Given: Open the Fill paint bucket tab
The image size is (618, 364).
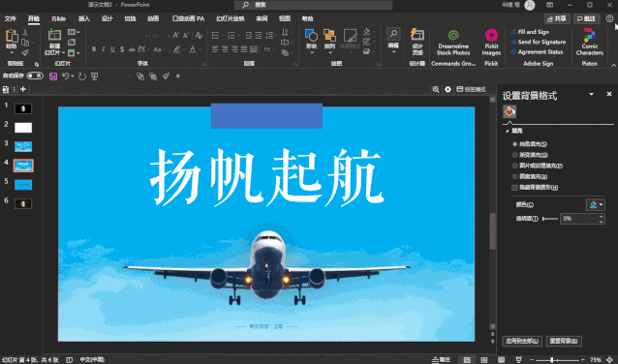Looking at the screenshot, I should (x=510, y=112).
